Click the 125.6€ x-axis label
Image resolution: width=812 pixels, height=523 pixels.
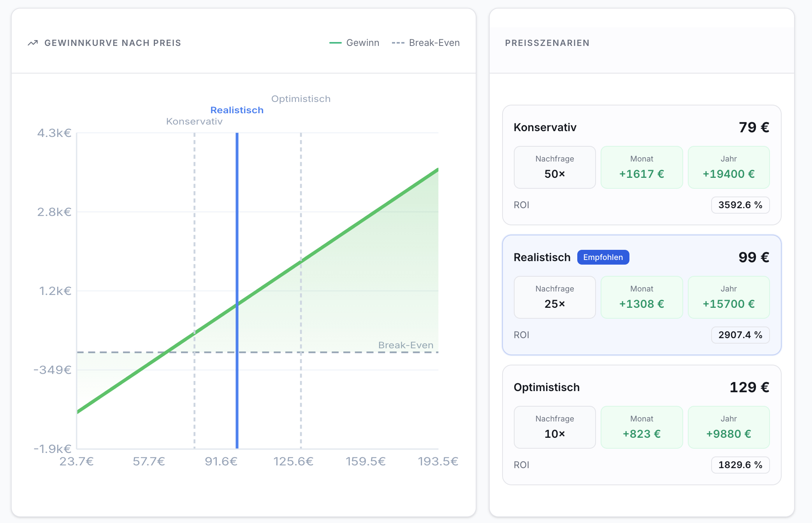click(293, 462)
